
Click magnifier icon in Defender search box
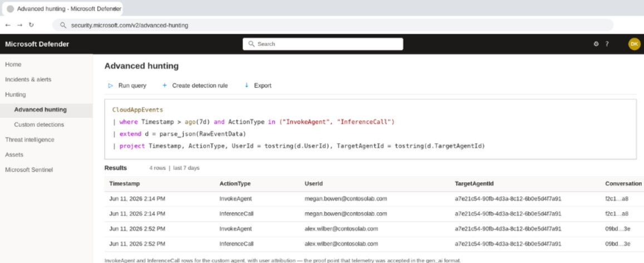[252, 44]
